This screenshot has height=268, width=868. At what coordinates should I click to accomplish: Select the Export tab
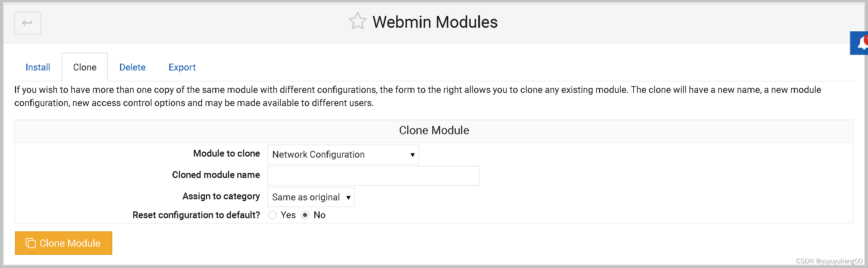(x=182, y=67)
